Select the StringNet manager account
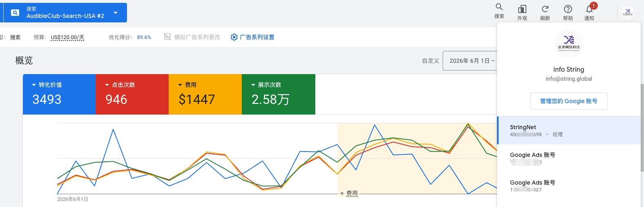The height and width of the screenshot is (207, 644). click(568, 130)
